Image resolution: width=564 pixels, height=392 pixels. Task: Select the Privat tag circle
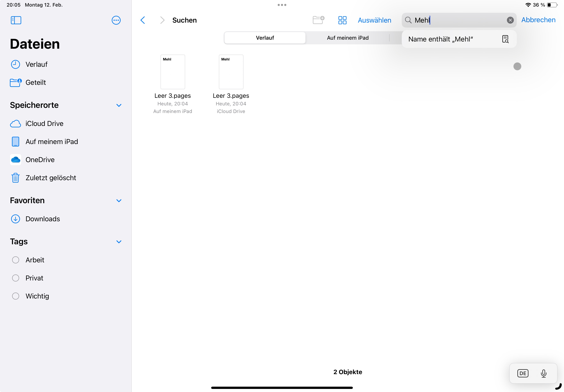(x=15, y=278)
